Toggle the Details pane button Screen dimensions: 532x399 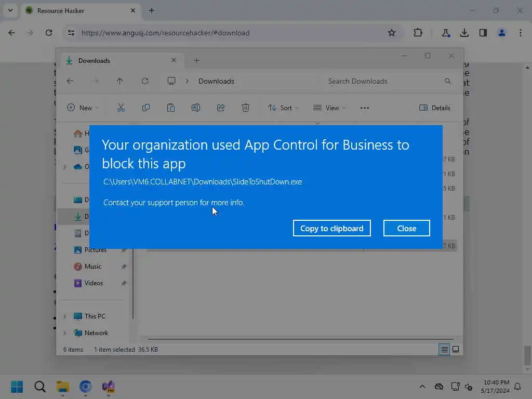435,108
